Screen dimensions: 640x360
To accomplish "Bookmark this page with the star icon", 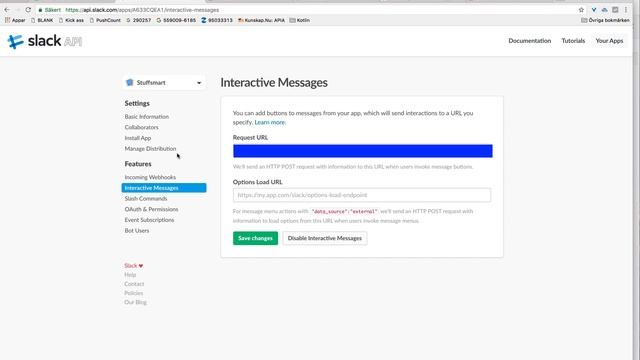I will click(581, 10).
